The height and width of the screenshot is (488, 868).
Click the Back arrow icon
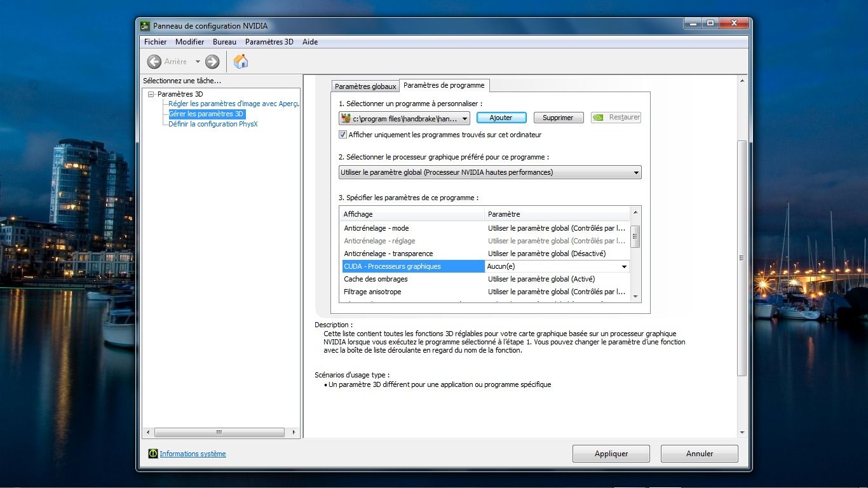(x=154, y=62)
